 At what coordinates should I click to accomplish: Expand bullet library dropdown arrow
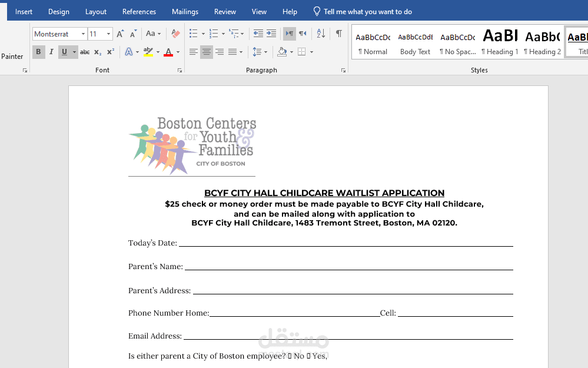[x=203, y=34]
